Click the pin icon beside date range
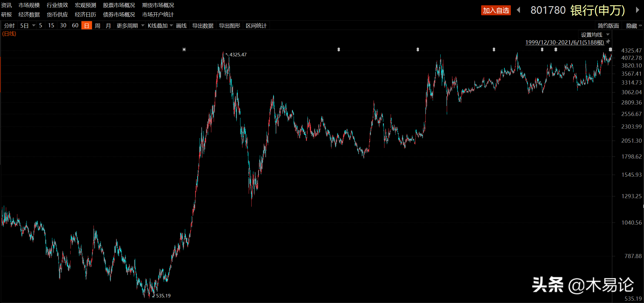The image size is (644, 303). pyautogui.click(x=608, y=42)
